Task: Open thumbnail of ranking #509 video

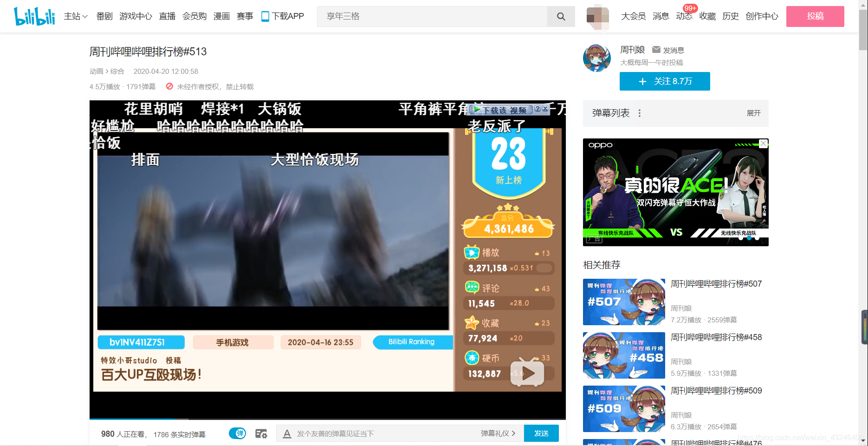Action: coord(624,409)
